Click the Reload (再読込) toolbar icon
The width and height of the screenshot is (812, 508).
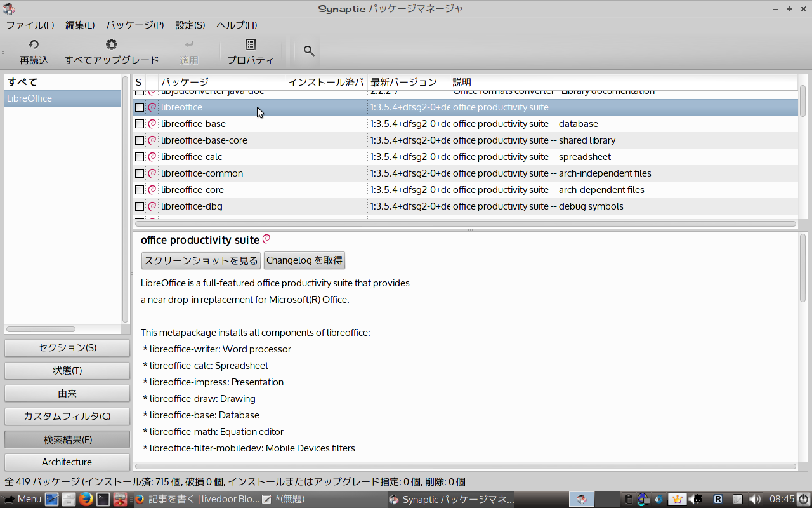[x=34, y=44]
